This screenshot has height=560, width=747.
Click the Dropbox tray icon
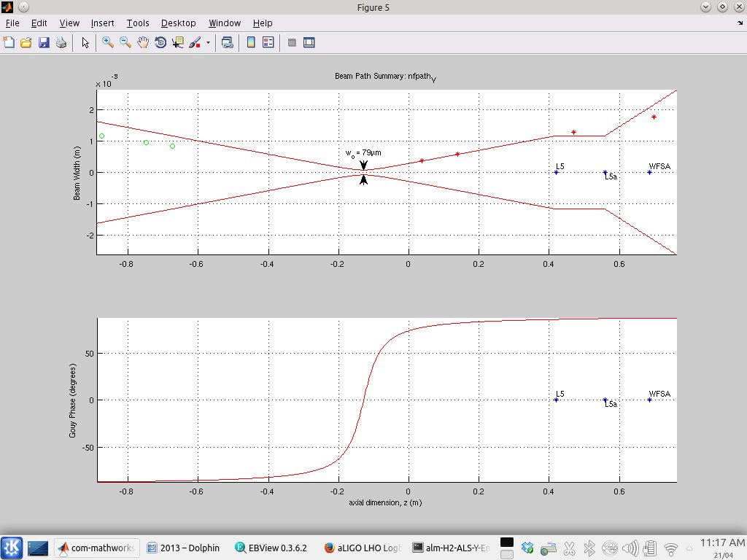527,548
